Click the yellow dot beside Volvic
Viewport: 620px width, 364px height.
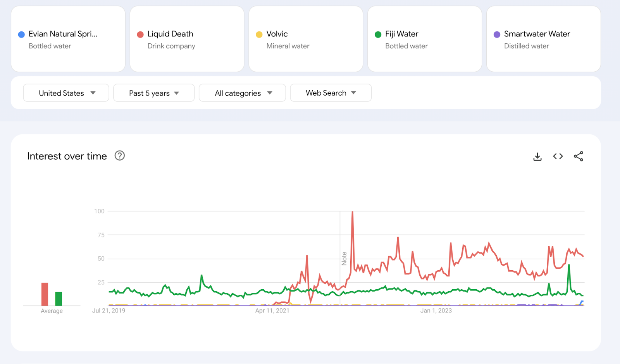(x=259, y=34)
